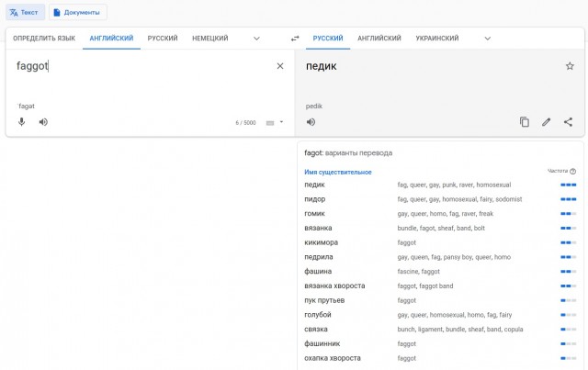Viewport: 588px width, 370px height.
Task: Click frequency bar for охапка хвороста row
Action: coord(569,358)
